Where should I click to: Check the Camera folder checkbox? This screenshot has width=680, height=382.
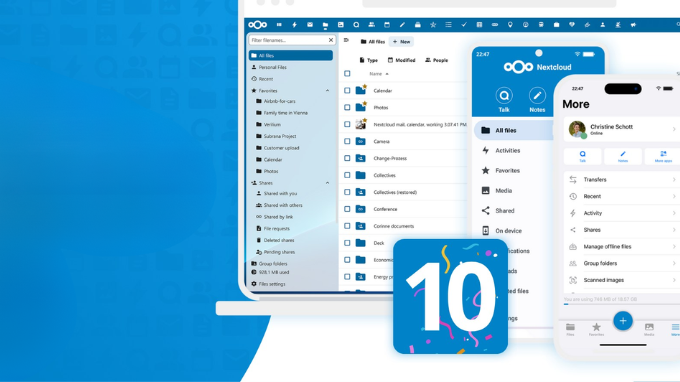pos(347,141)
